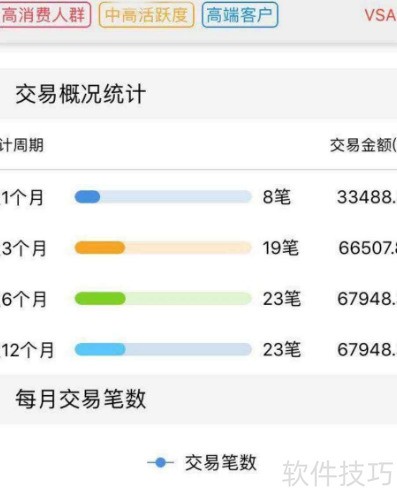Click the 33488 transaction amount
The height and width of the screenshot is (503, 397).
click(367, 197)
